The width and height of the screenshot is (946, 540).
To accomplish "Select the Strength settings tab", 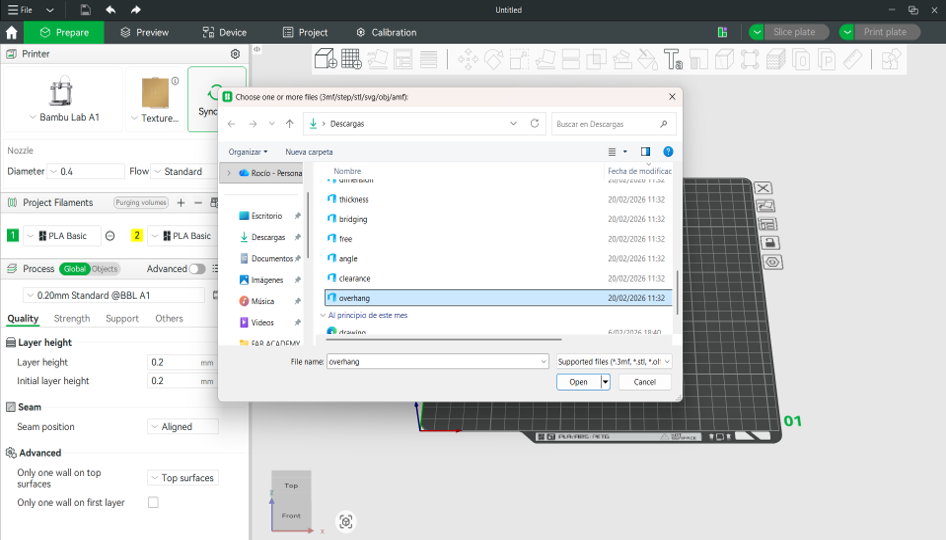I will (x=72, y=319).
